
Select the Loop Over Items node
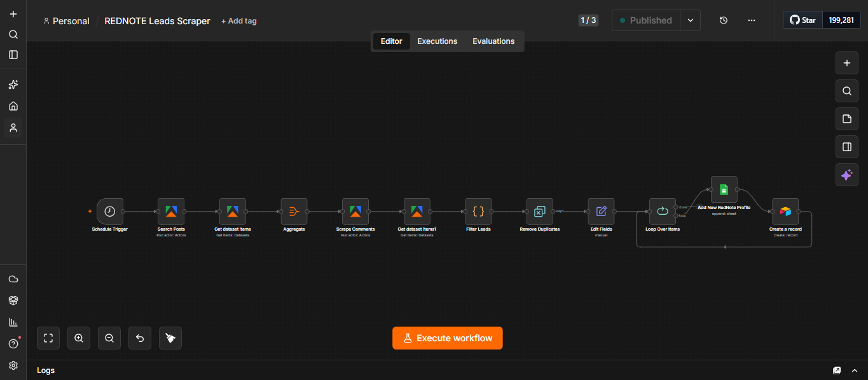click(x=663, y=211)
